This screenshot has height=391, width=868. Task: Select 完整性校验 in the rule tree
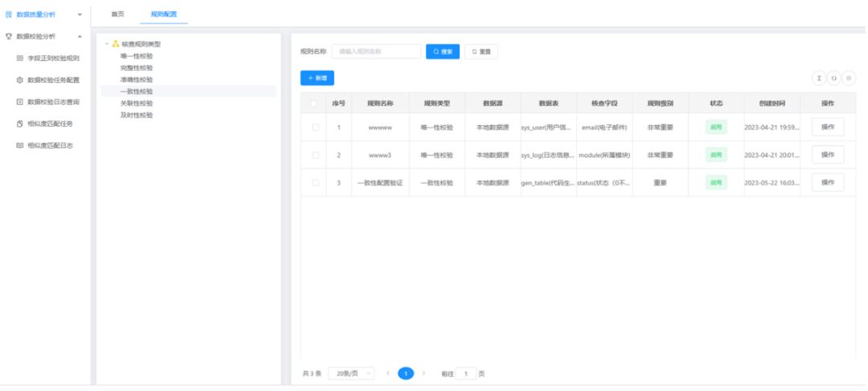136,67
